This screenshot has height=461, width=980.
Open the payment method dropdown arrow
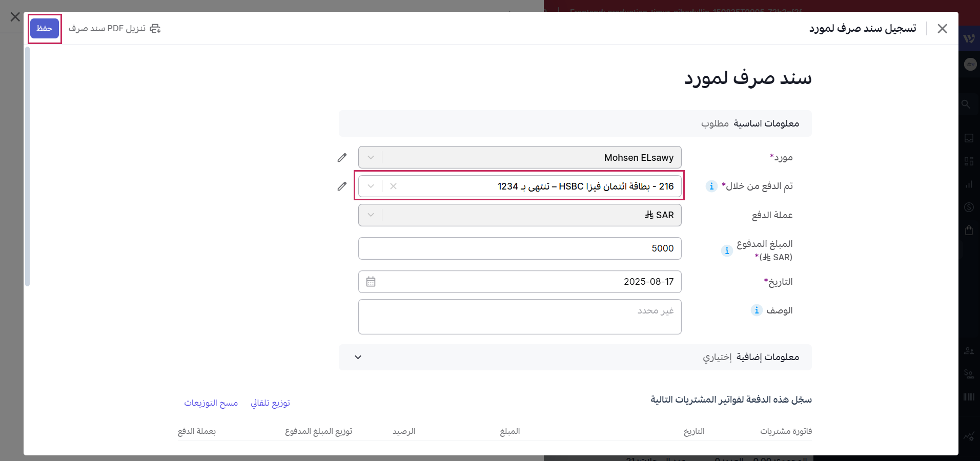[x=371, y=186]
